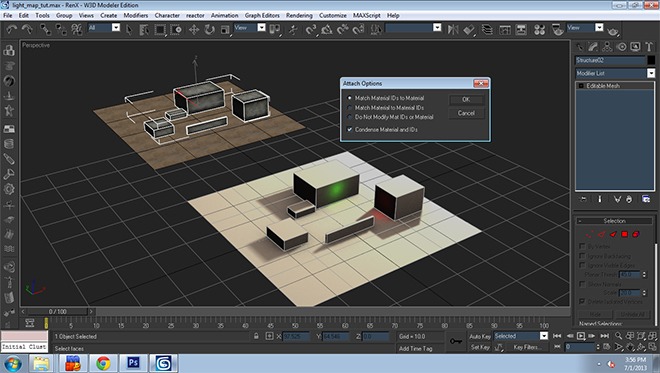Image resolution: width=660 pixels, height=373 pixels.
Task: Choose the Select and Link tool
Action: (45, 29)
